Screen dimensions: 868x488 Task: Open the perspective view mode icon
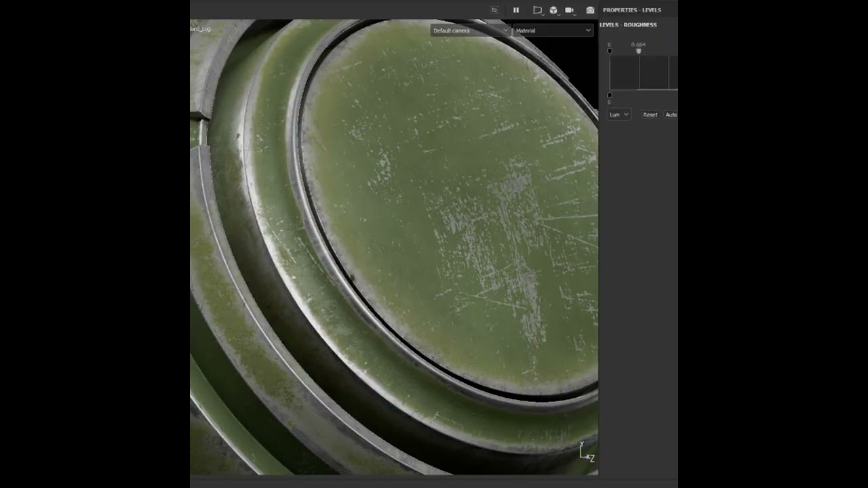coord(537,10)
